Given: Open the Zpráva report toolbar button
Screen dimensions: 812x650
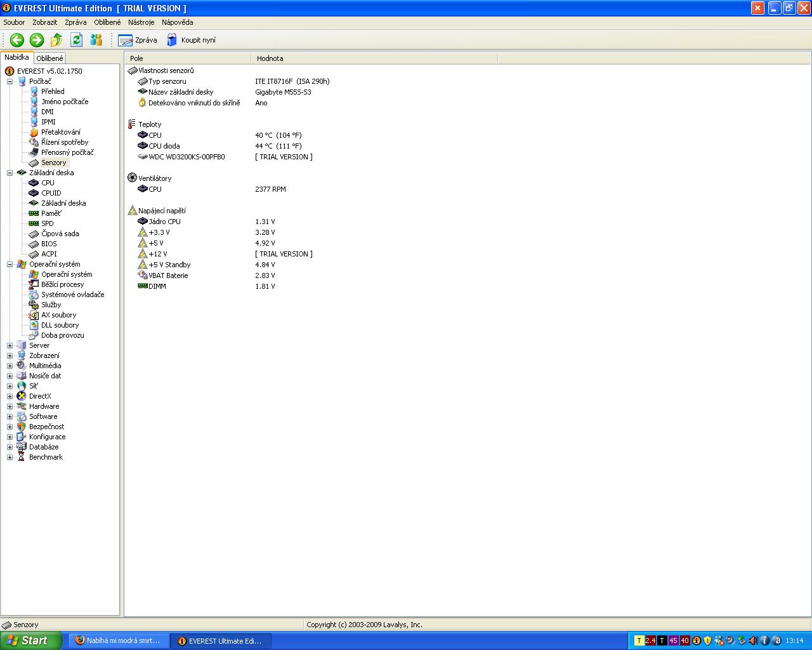Looking at the screenshot, I should pos(138,40).
